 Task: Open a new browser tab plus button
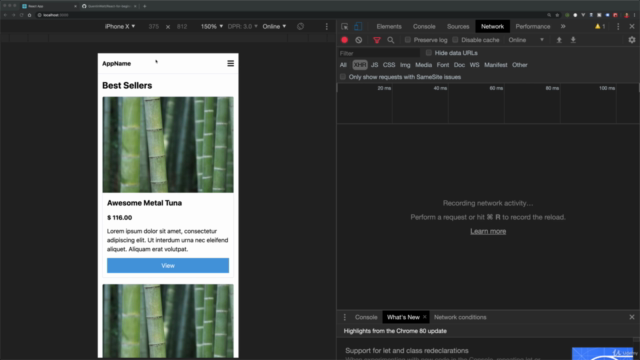coord(144,6)
